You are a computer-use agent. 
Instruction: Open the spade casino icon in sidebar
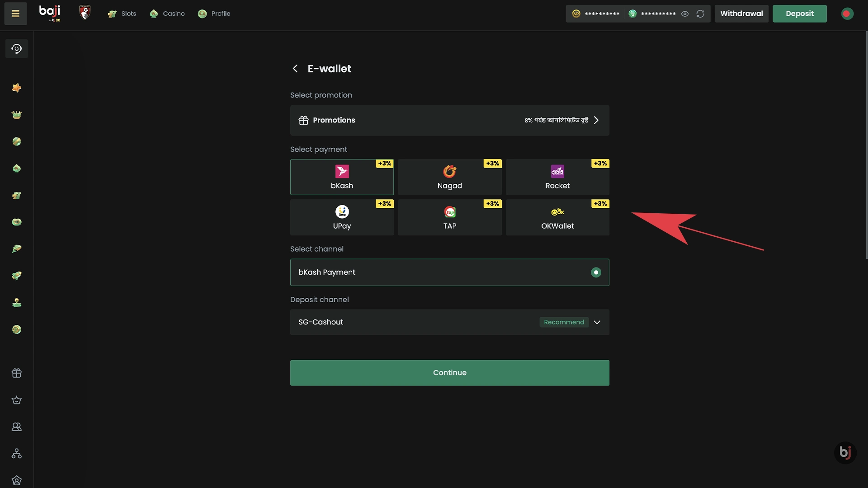pos(17,169)
